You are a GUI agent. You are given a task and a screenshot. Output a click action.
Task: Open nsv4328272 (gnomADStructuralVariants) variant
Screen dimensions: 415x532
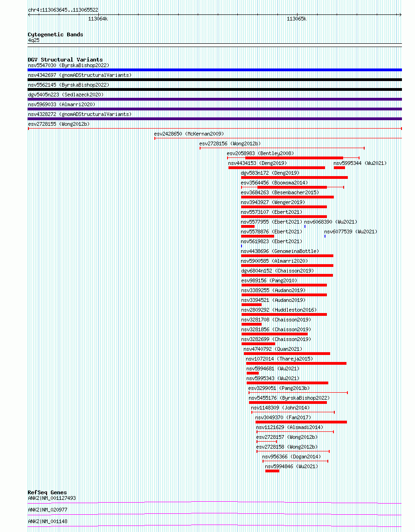(80, 114)
